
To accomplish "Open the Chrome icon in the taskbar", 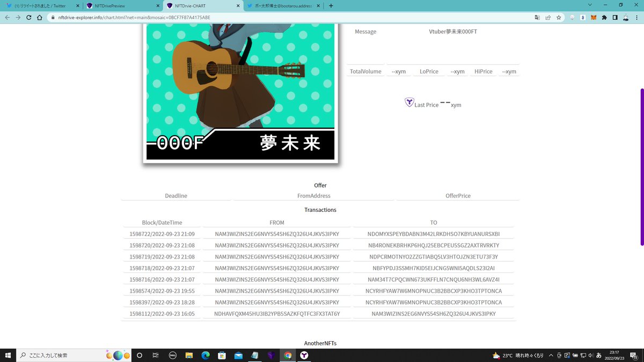I will [x=288, y=355].
